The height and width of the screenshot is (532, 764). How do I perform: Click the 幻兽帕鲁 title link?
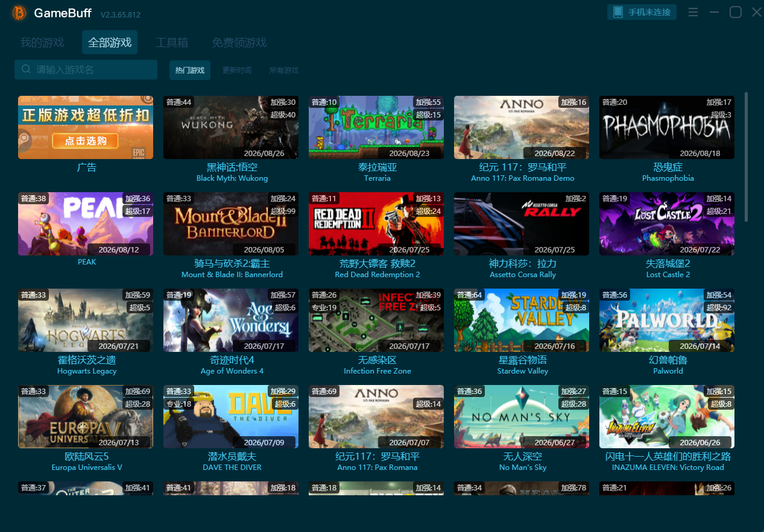tap(668, 360)
